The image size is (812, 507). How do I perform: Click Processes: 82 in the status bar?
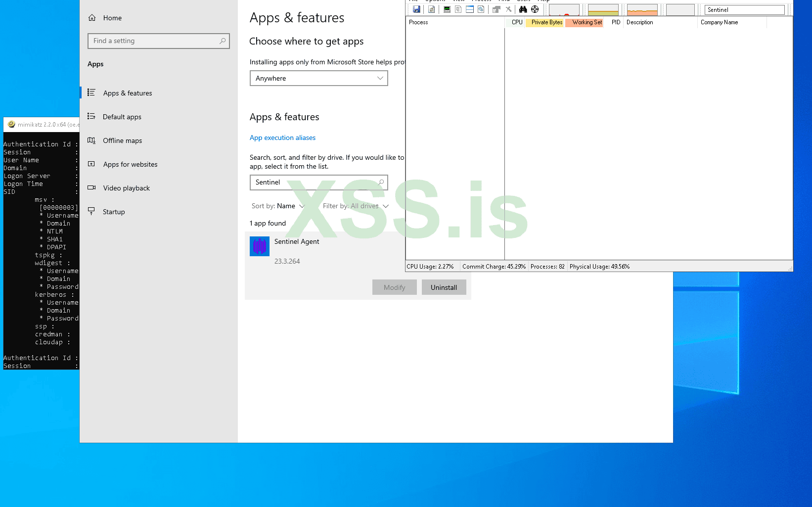coord(547,267)
